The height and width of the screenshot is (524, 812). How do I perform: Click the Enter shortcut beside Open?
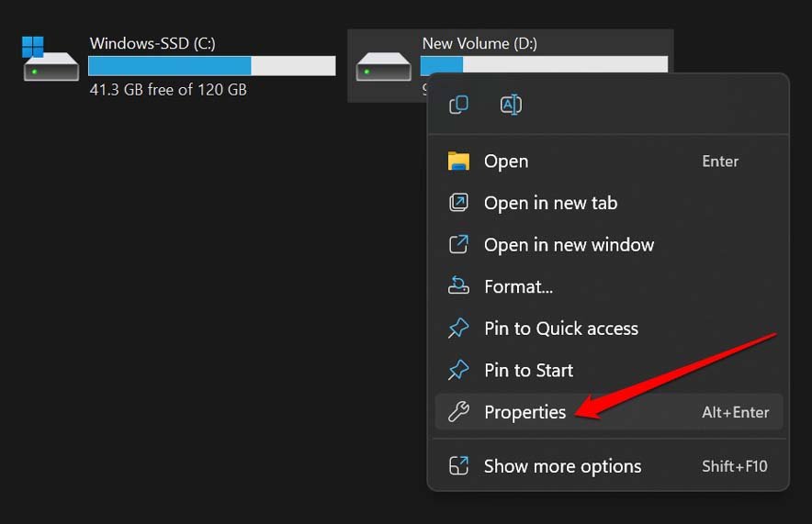[720, 162]
